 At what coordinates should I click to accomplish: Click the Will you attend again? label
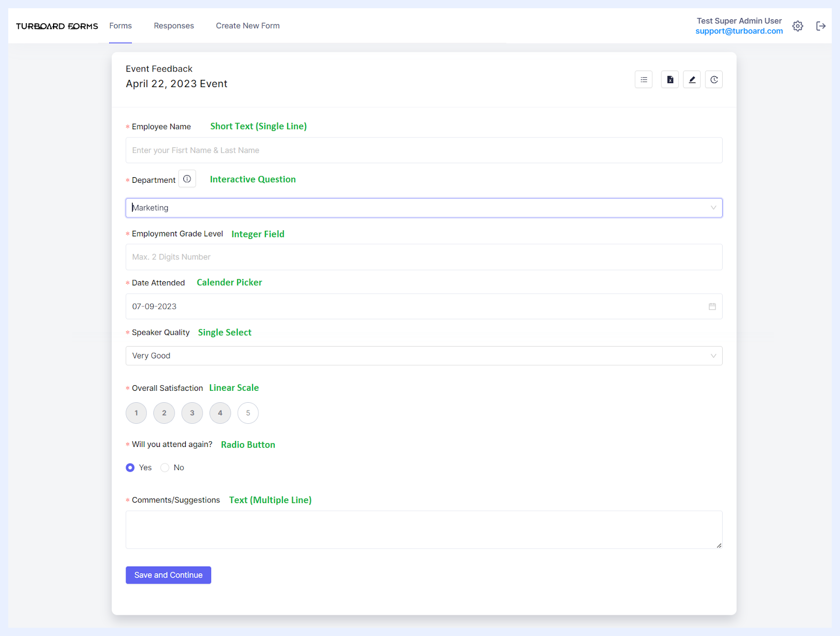172,444
